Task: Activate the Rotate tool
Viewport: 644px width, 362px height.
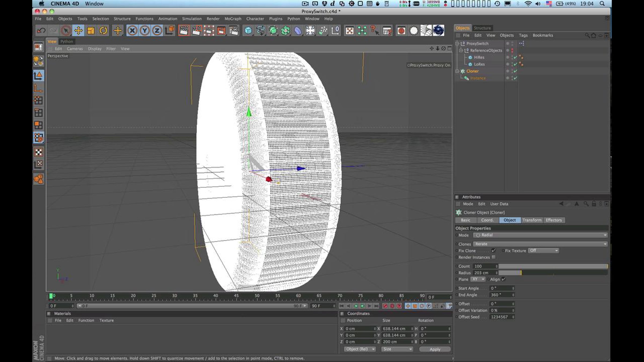Action: pos(103,31)
